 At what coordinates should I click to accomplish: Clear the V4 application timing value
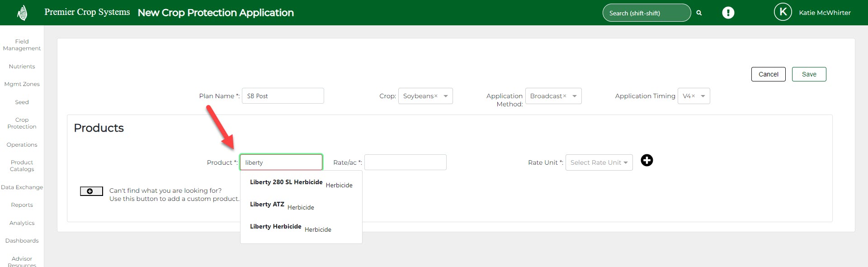click(693, 96)
